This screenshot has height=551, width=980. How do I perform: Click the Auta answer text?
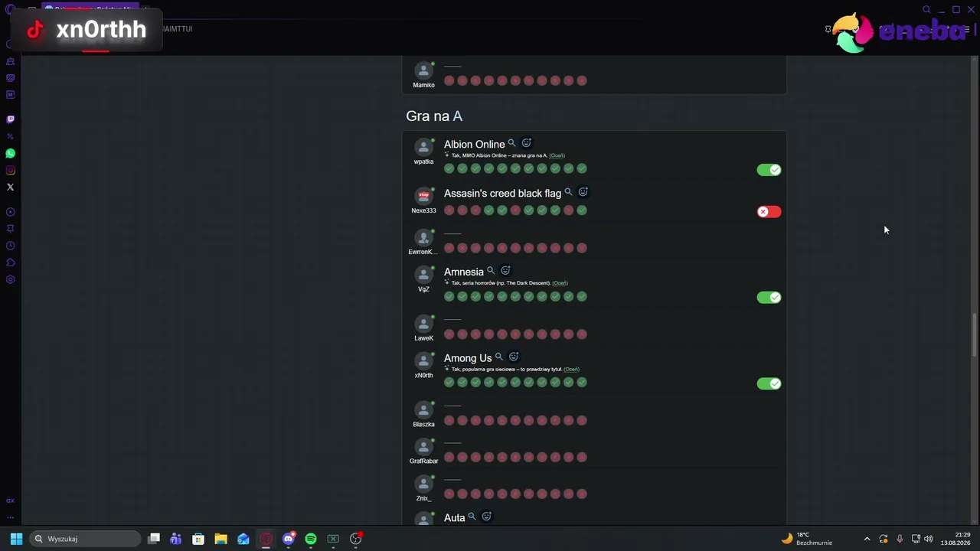click(455, 518)
